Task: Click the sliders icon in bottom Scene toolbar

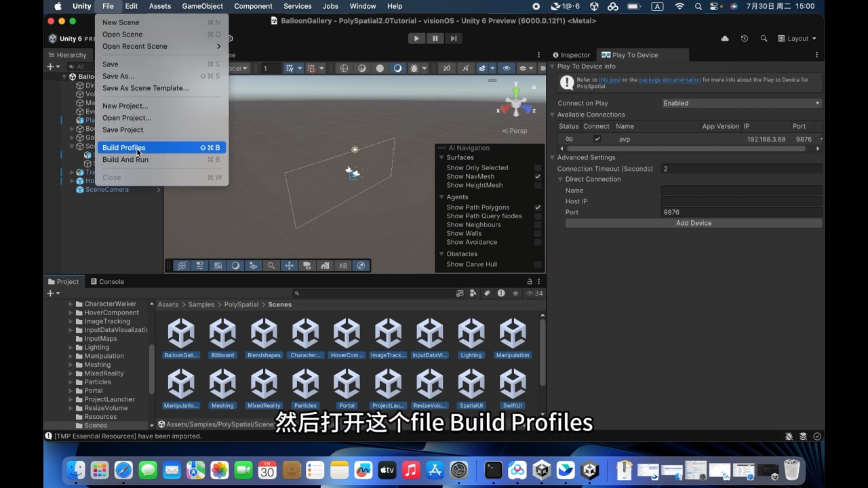Action: [x=199, y=266]
